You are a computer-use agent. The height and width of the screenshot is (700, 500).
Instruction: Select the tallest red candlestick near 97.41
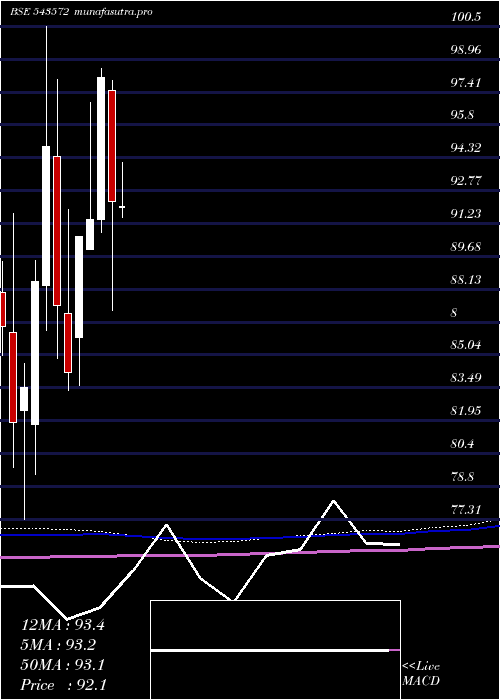[x=112, y=146]
